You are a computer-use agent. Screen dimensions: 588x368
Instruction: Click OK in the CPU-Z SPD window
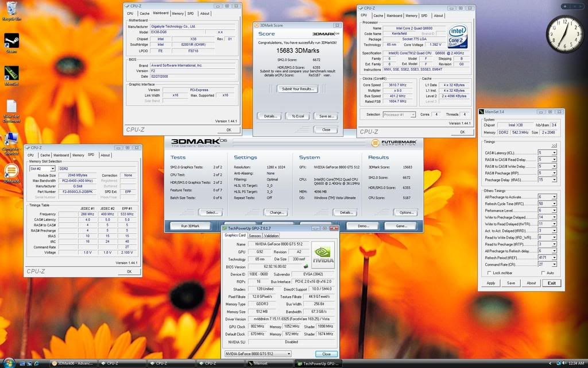pos(129,271)
